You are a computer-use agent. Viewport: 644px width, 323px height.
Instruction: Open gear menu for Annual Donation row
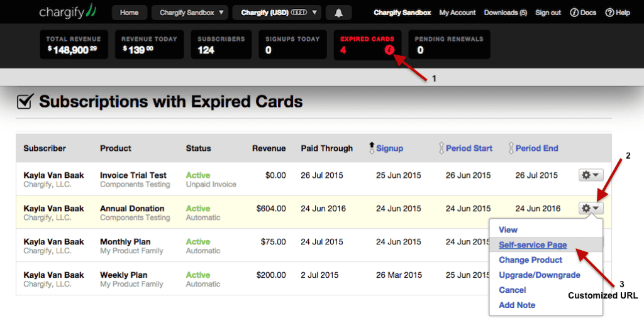point(591,209)
